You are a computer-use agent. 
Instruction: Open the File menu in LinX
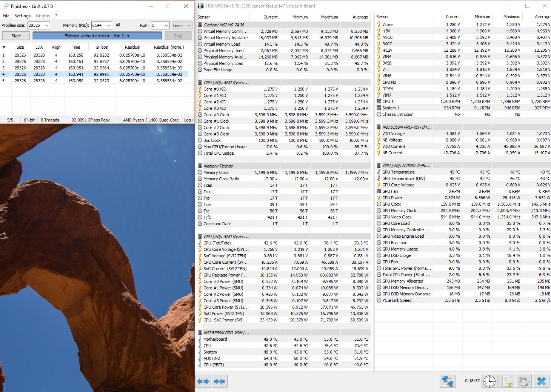click(x=6, y=16)
